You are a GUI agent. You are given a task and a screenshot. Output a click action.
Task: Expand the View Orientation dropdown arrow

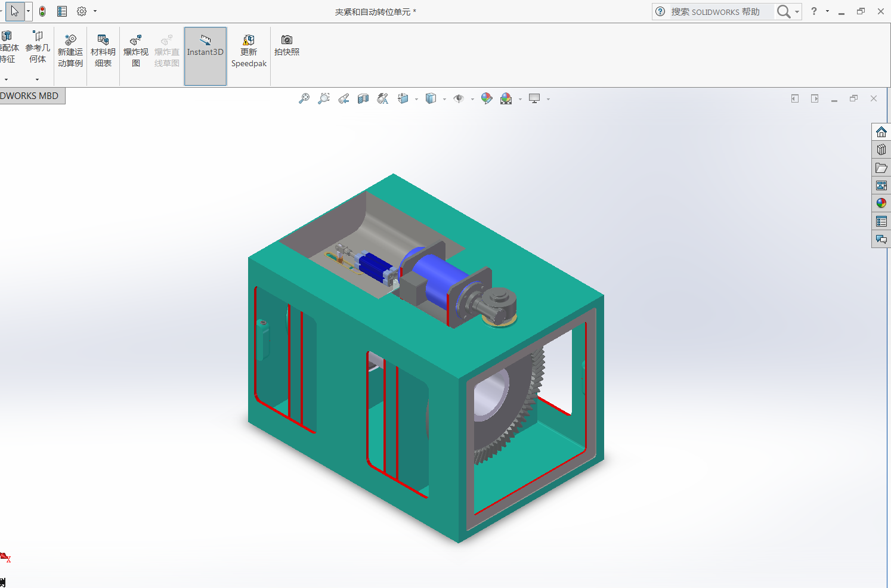416,100
